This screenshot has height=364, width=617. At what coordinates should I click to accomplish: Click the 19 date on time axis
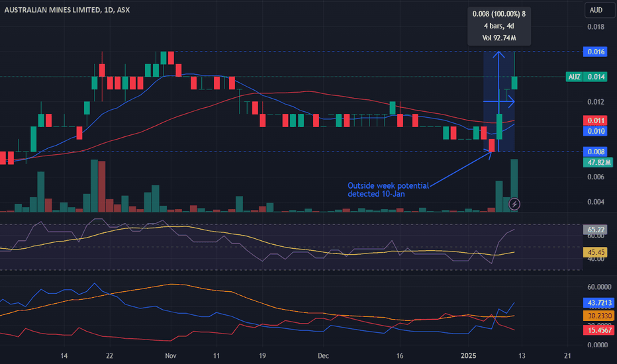coord(262,356)
